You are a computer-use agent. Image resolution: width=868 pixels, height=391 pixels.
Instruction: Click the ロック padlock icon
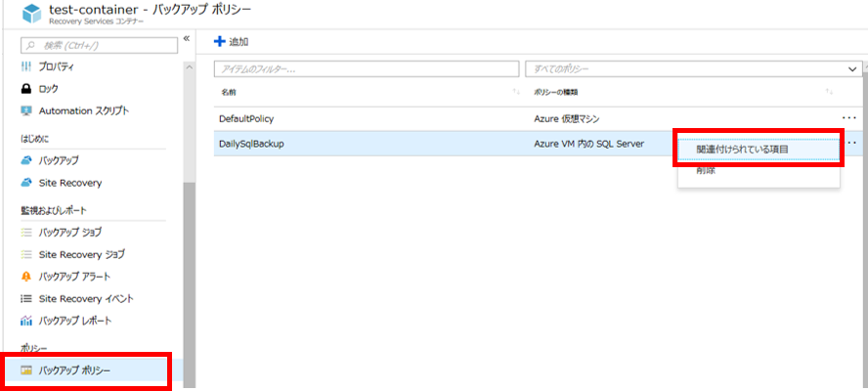(26, 89)
